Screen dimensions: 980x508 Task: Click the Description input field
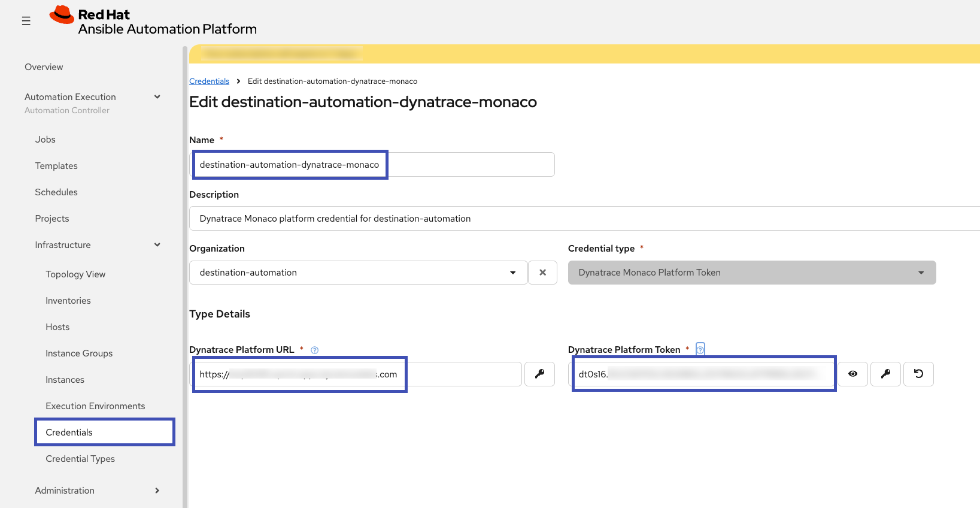[584, 219]
